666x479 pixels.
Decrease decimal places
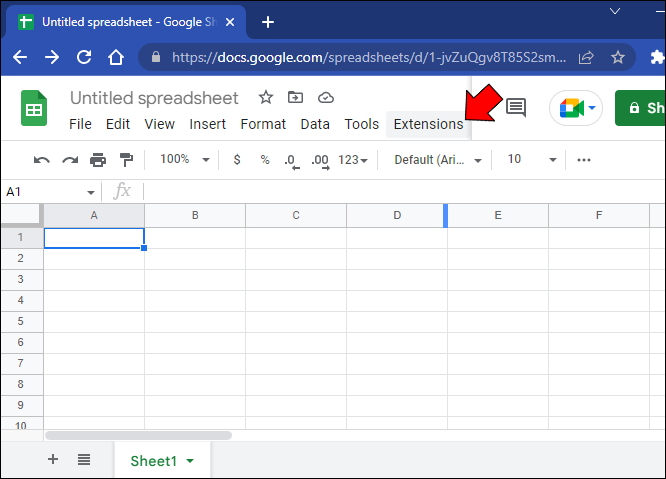292,161
